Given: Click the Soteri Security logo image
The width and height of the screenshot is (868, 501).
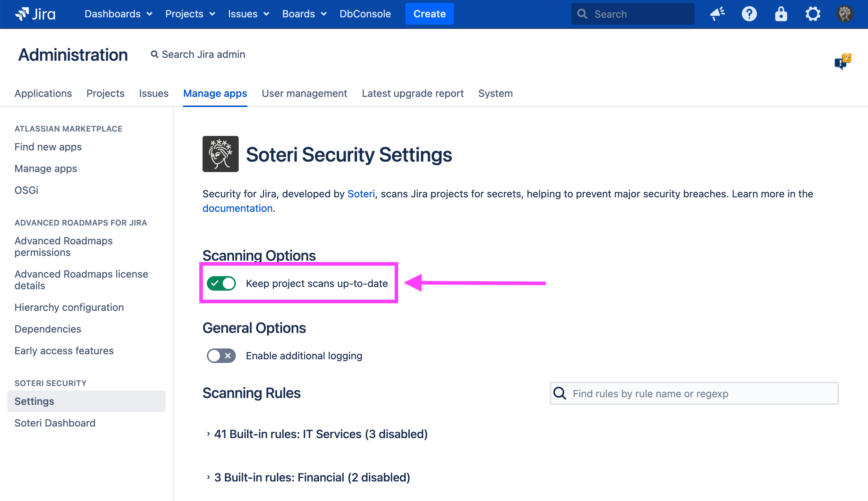Looking at the screenshot, I should [220, 154].
